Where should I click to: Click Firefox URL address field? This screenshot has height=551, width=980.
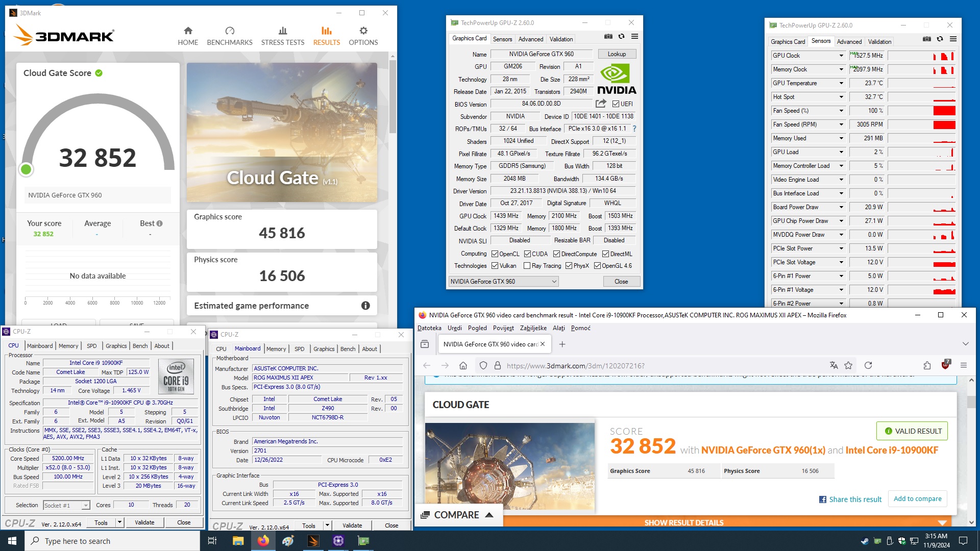(x=664, y=365)
